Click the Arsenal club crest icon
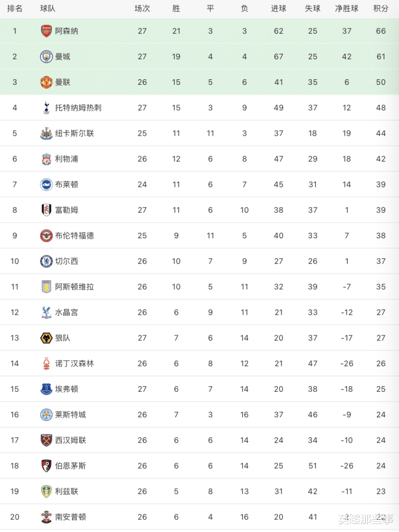This screenshot has width=399, height=532. (46, 31)
